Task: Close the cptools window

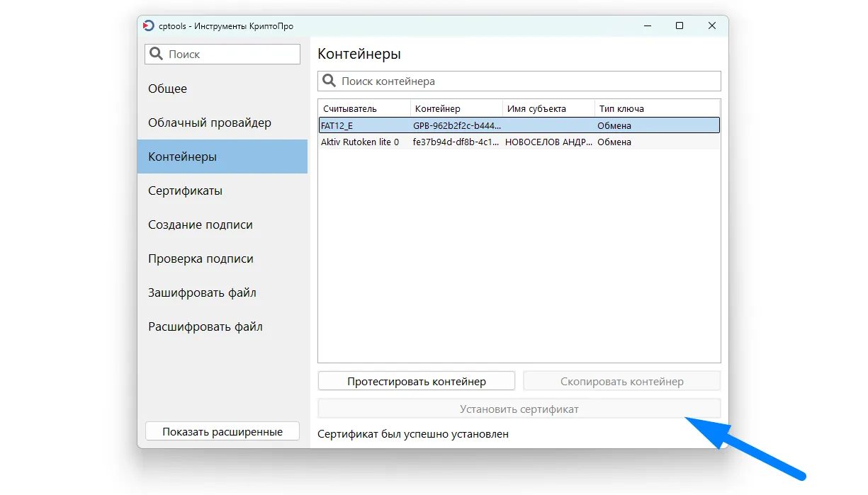Action: [x=712, y=26]
